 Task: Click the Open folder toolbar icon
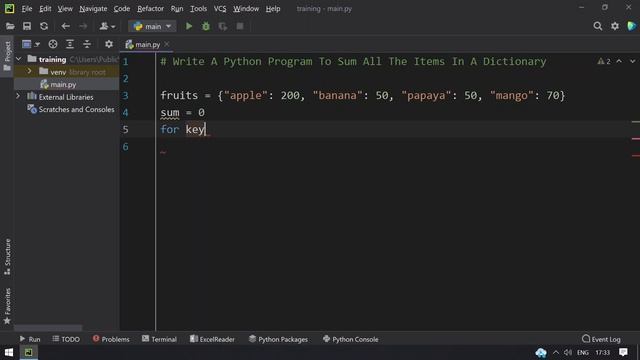(10, 27)
